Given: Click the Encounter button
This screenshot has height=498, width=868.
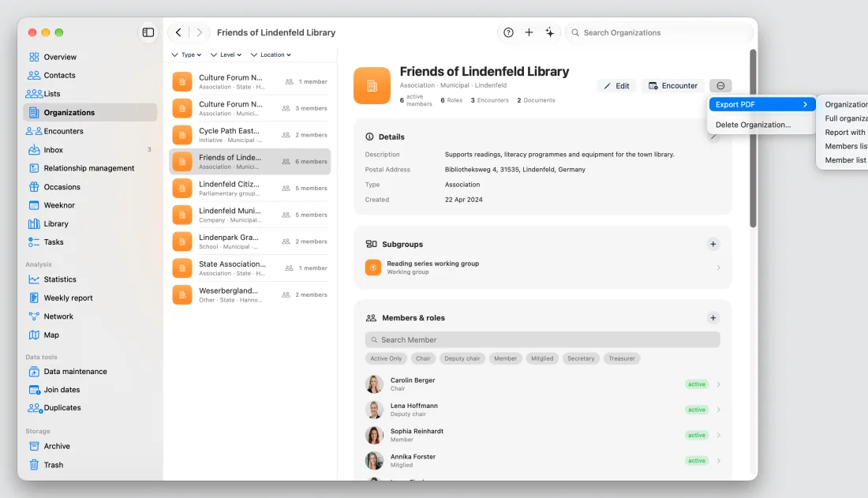Looking at the screenshot, I should click(x=672, y=86).
